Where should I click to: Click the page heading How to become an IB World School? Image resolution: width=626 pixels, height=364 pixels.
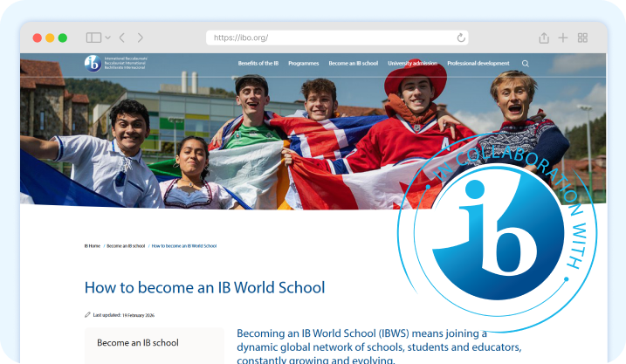coord(205,287)
